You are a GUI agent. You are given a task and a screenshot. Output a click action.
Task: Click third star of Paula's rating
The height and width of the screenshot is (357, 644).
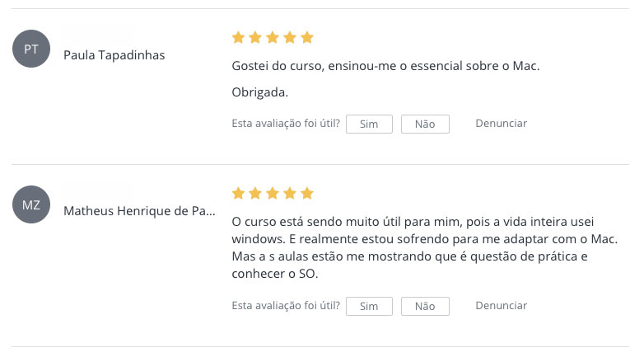pyautogui.click(x=273, y=38)
